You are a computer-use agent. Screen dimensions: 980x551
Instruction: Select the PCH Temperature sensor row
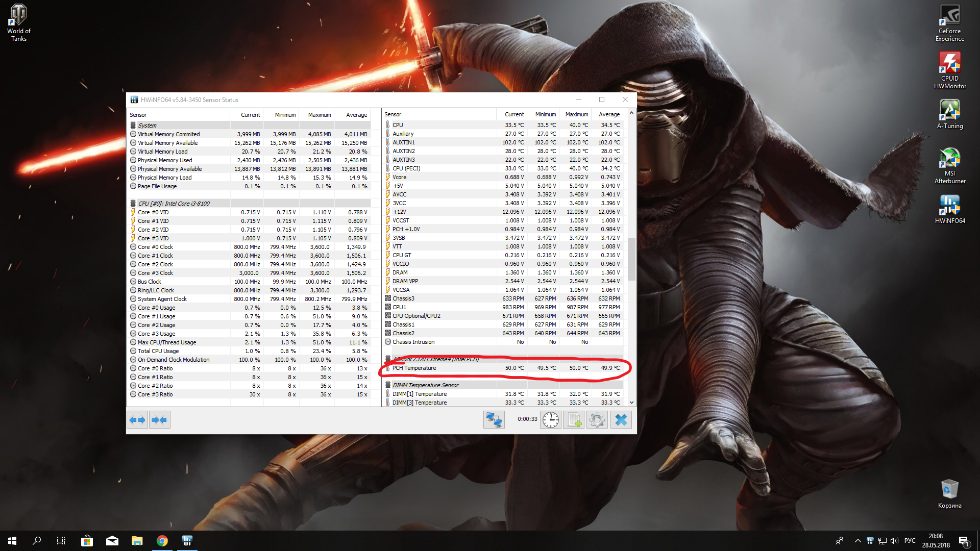coord(414,368)
